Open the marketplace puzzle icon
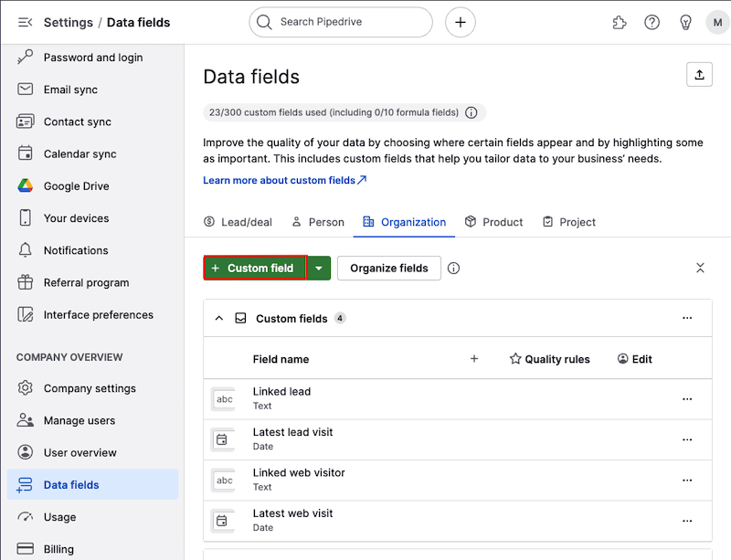The height and width of the screenshot is (560, 731). pyautogui.click(x=620, y=22)
